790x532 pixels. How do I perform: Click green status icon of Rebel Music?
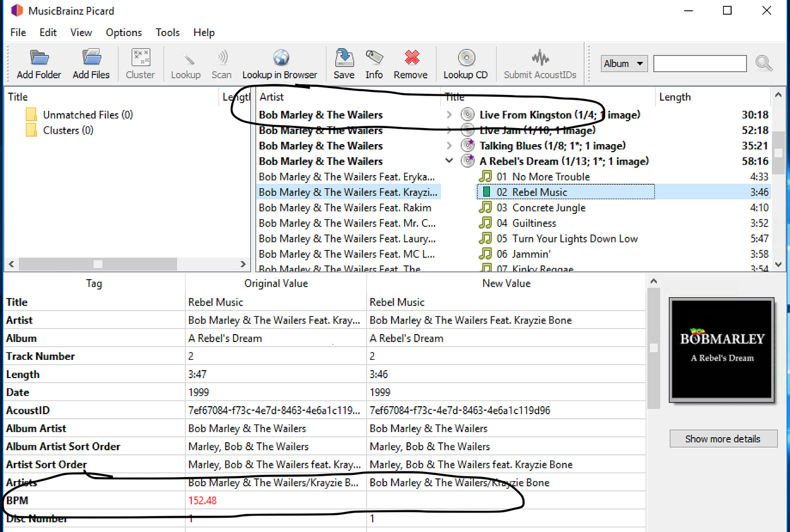tap(487, 192)
